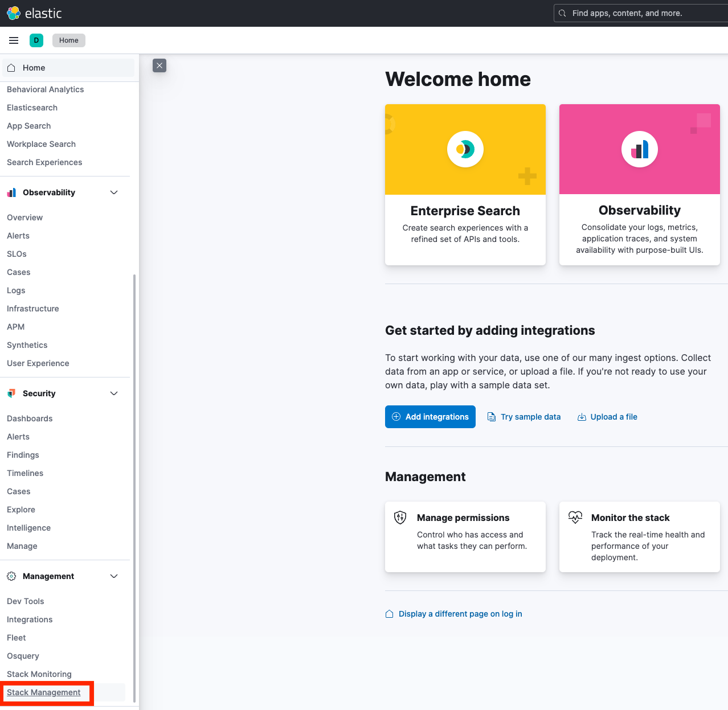Click the sidebar vertical scrollbar

[134, 489]
